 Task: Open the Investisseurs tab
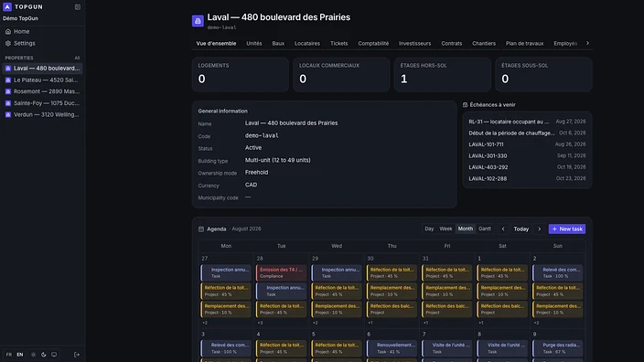click(414, 44)
